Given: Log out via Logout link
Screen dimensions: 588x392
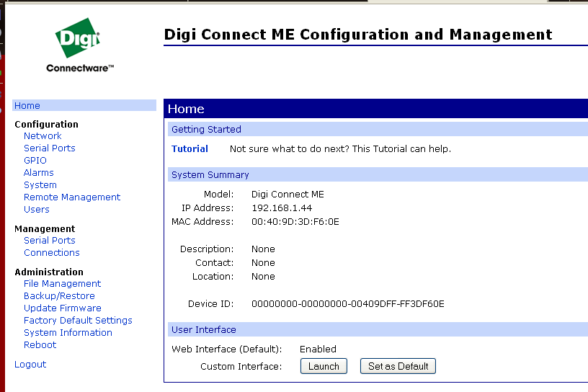Looking at the screenshot, I should (30, 365).
